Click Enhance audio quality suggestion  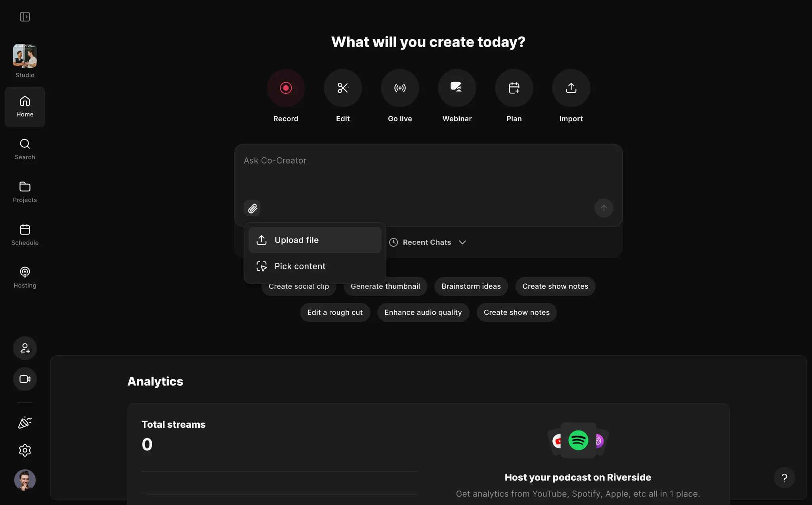click(x=423, y=313)
